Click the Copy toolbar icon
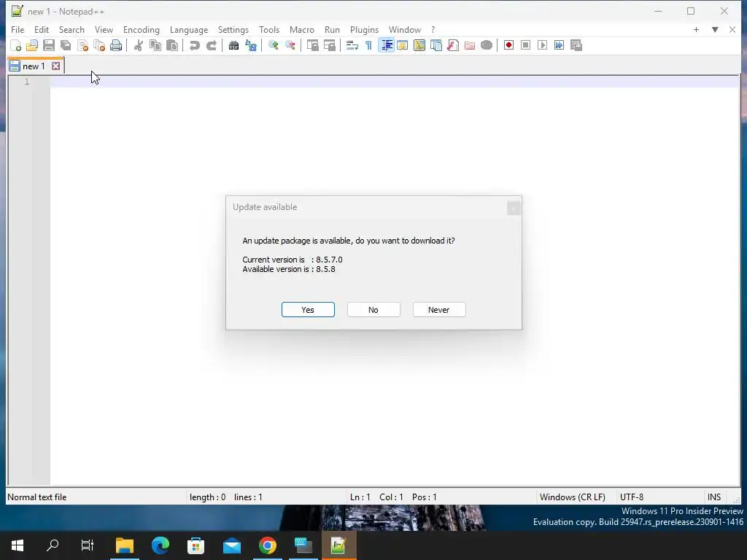747x560 pixels. (x=155, y=45)
